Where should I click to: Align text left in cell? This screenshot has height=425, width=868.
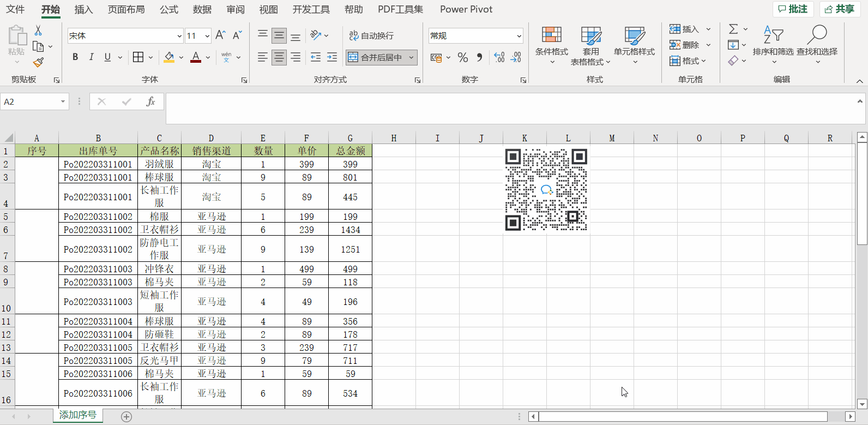pos(263,57)
